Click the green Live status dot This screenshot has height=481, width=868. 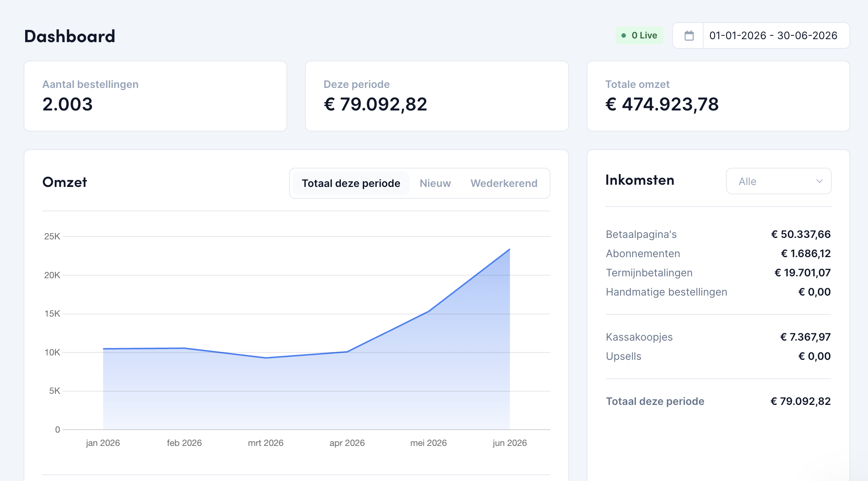click(624, 35)
